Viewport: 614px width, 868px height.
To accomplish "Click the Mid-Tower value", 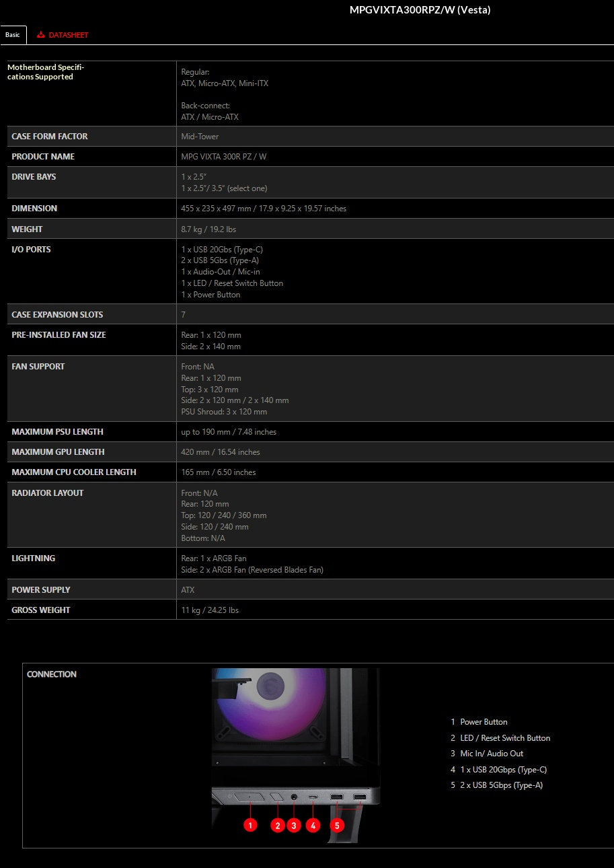I will pyautogui.click(x=200, y=137).
